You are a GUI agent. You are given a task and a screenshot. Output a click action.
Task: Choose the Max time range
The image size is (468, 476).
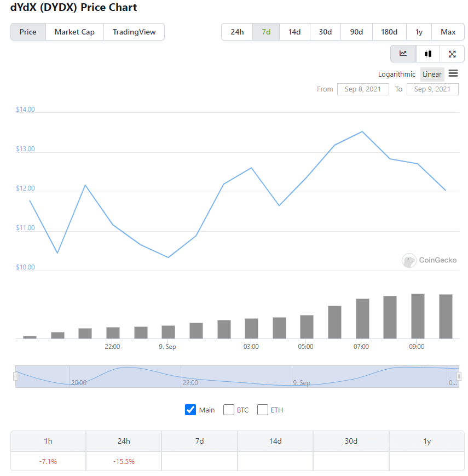click(448, 32)
